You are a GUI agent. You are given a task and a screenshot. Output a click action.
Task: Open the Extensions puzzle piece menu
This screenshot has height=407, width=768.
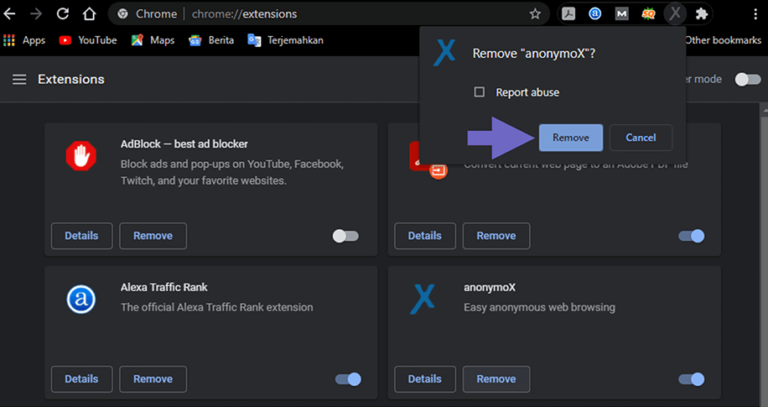[701, 14]
